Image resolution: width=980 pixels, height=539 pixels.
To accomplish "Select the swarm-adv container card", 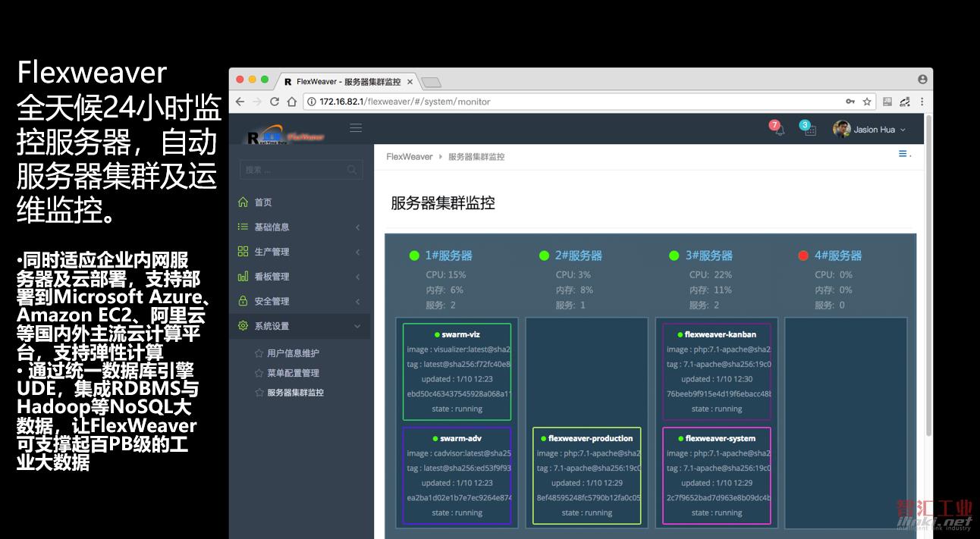I will tap(457, 476).
